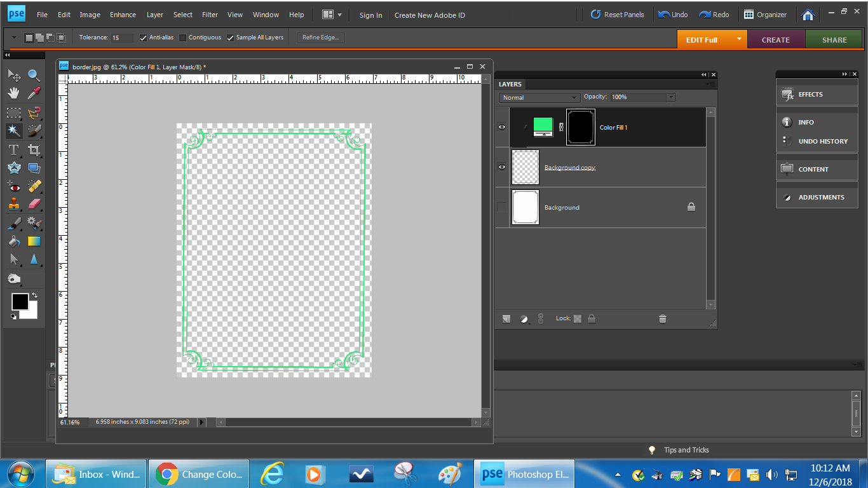
Task: Delete layer with the trash icon
Action: coord(663,318)
